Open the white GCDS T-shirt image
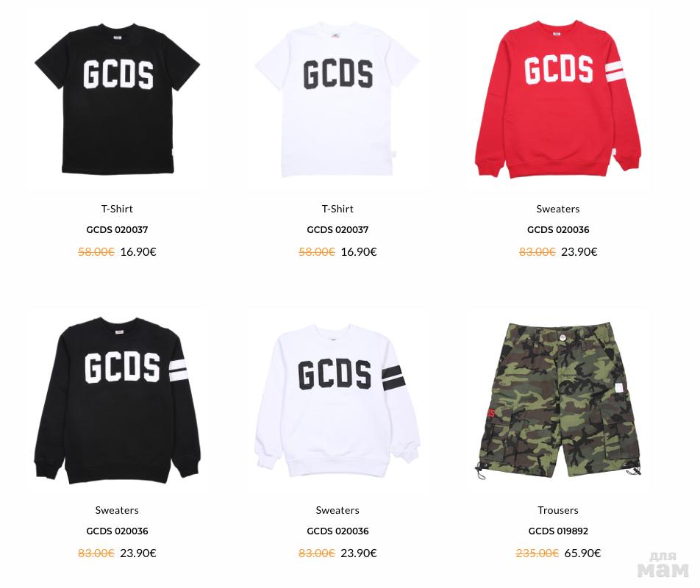This screenshot has width=700, height=588. [337, 99]
